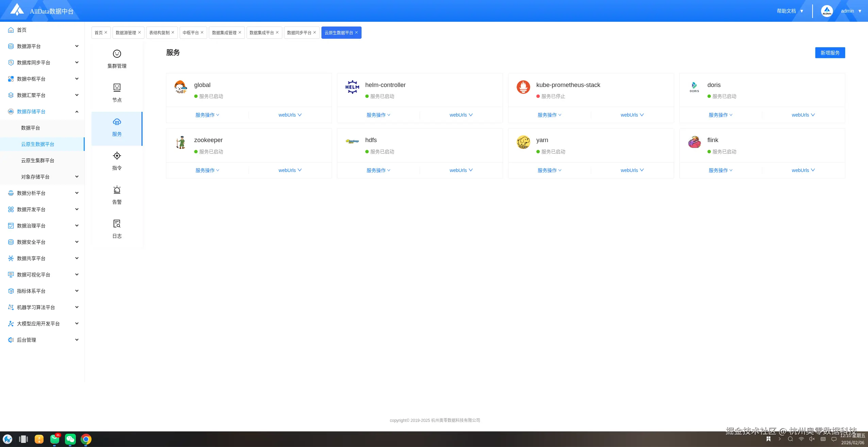Click the flink squirrel logo
This screenshot has width=868, height=447.
(694, 142)
